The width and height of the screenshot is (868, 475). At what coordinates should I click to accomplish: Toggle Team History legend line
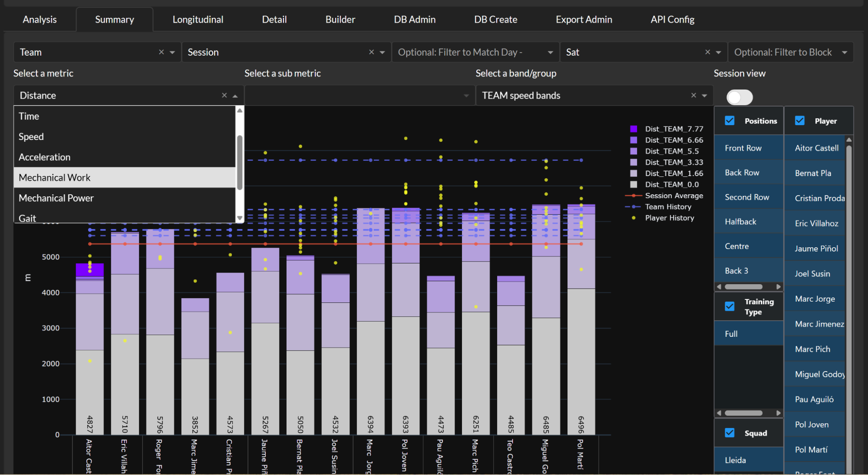tap(658, 207)
